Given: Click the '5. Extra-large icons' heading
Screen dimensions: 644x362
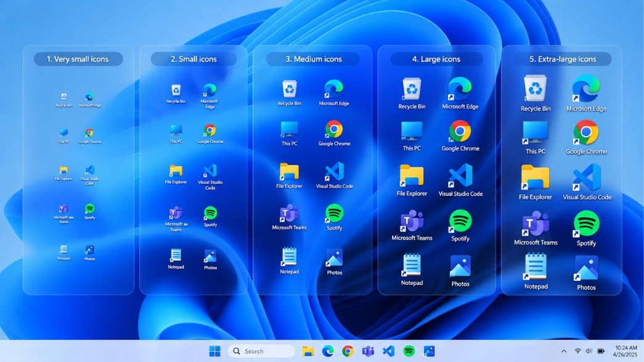Looking at the screenshot, I should pos(562,59).
